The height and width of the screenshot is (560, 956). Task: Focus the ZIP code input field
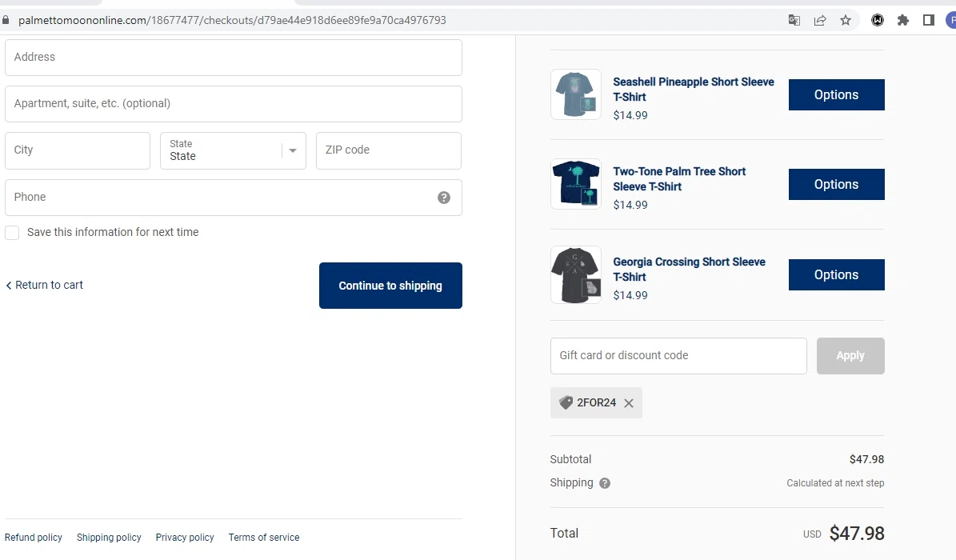[388, 150]
